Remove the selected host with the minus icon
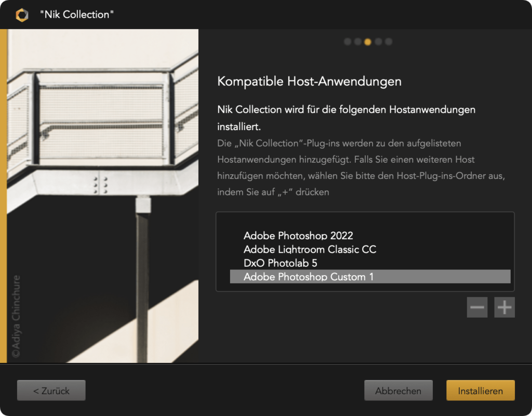 pos(477,307)
